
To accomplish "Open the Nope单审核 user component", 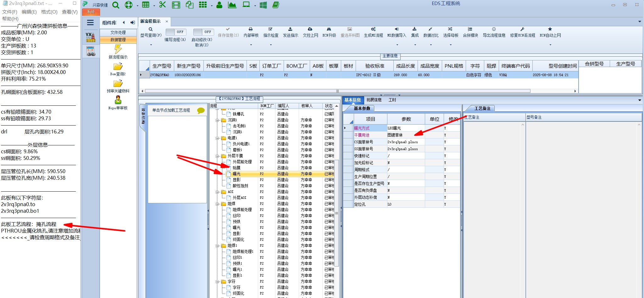I will 118,103.
